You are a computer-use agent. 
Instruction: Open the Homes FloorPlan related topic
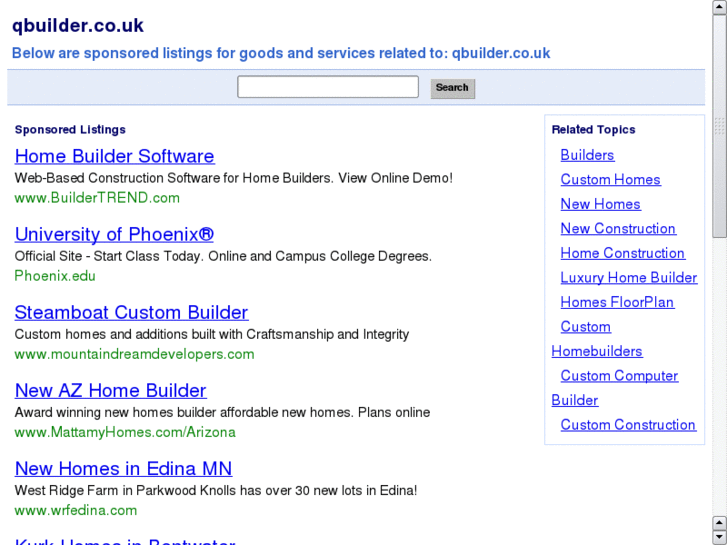pyautogui.click(x=617, y=302)
